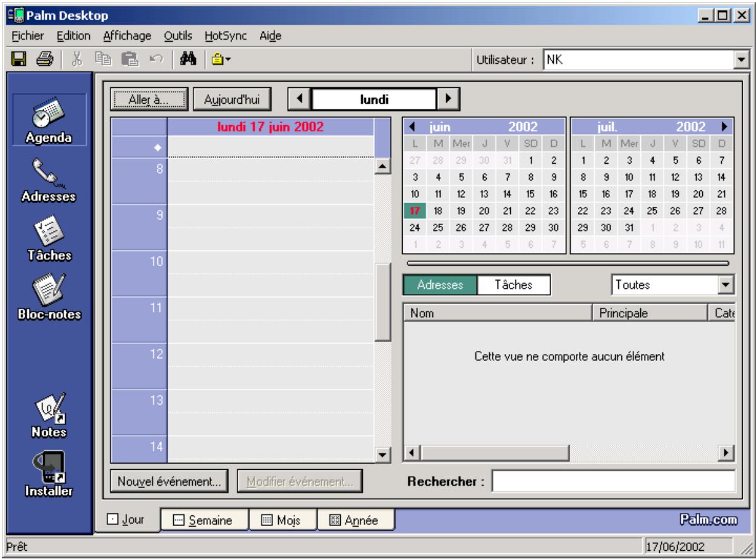Open the Agenda view in sidebar
The height and width of the screenshot is (559, 756).
coord(49,120)
